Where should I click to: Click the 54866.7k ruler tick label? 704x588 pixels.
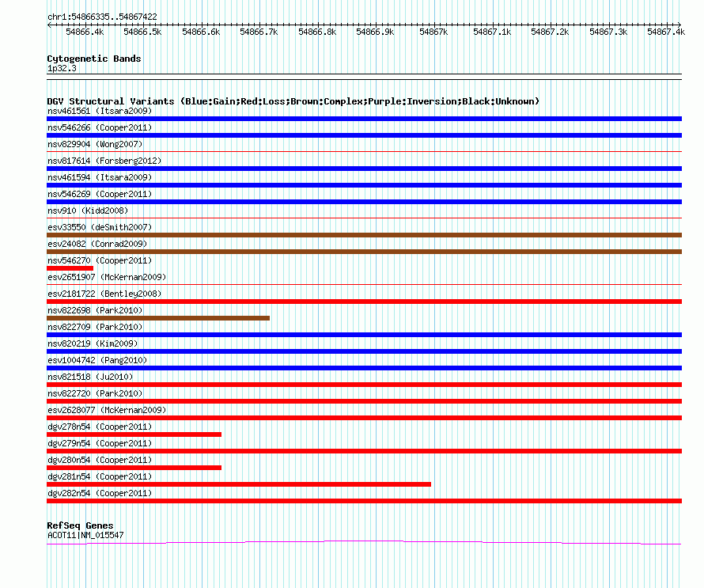point(259,32)
